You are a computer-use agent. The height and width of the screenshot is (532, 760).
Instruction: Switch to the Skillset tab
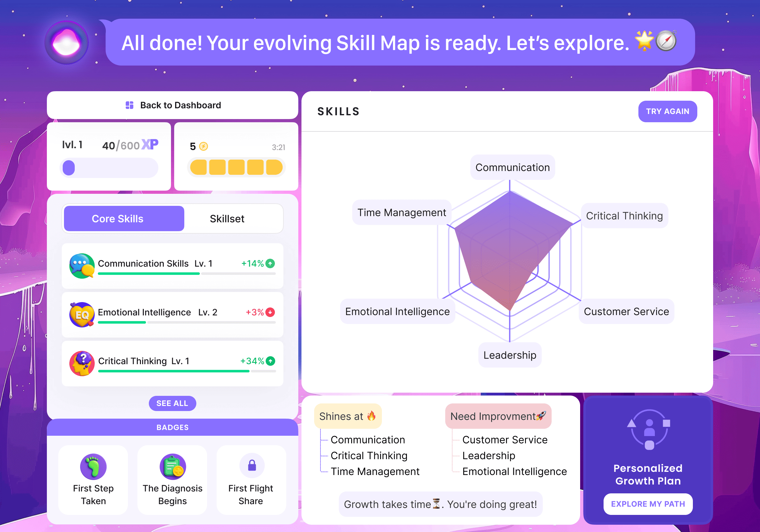pos(227,218)
